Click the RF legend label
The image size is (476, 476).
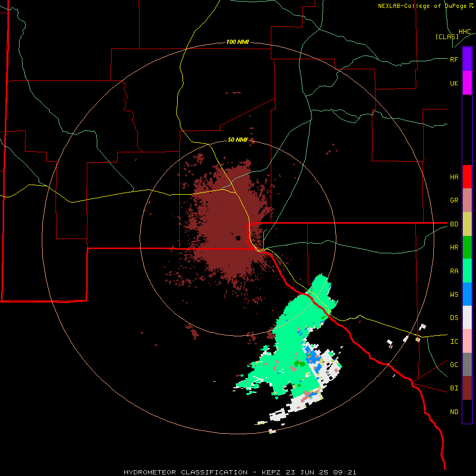454,59
